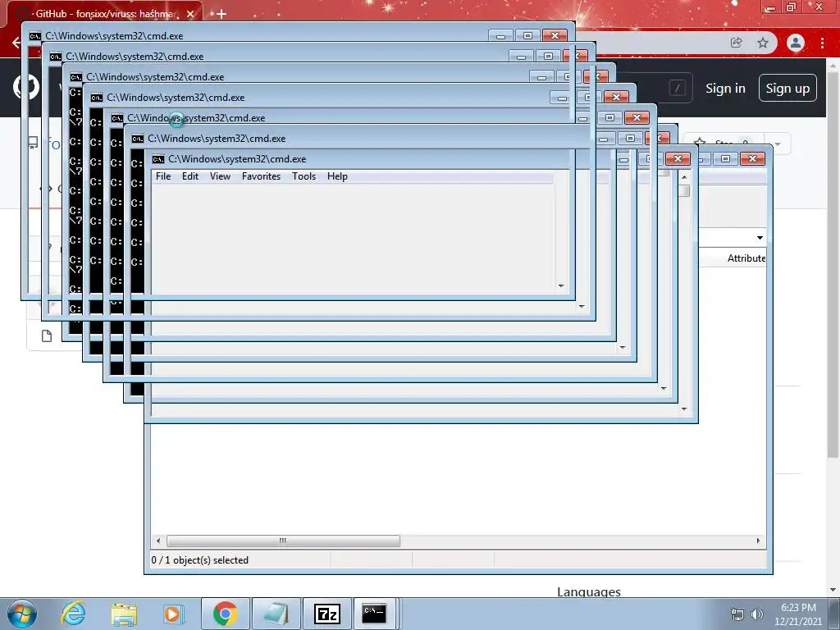This screenshot has width=840, height=630.
Task: Click the Windows Start orb
Action: click(x=22, y=614)
